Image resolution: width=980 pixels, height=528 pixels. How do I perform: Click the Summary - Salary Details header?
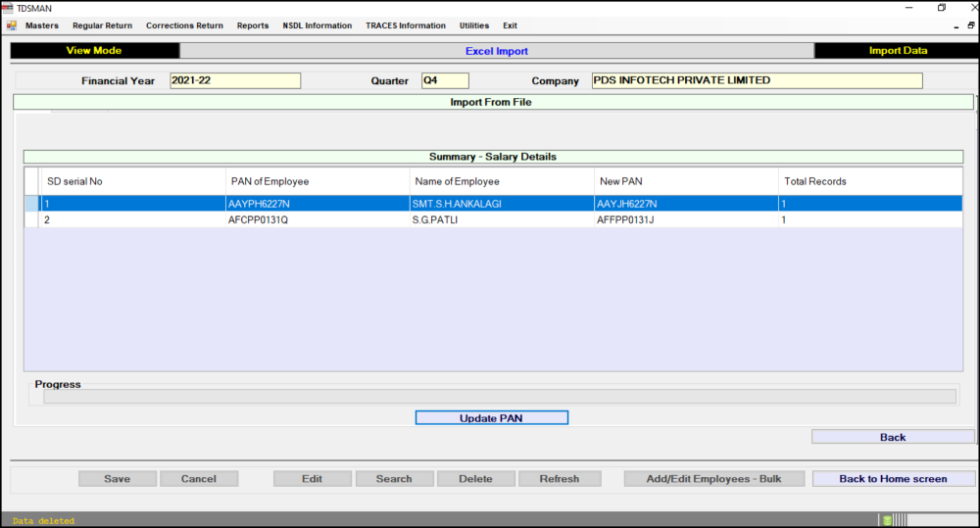pos(493,157)
